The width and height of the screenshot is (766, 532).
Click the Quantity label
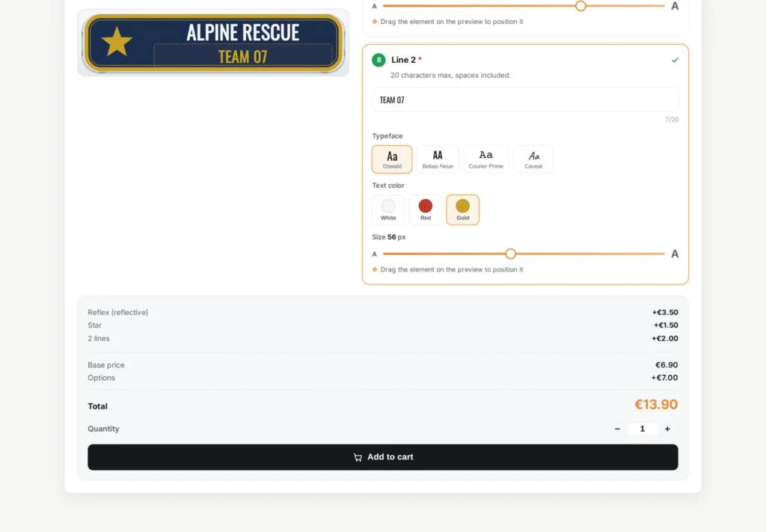[103, 429]
